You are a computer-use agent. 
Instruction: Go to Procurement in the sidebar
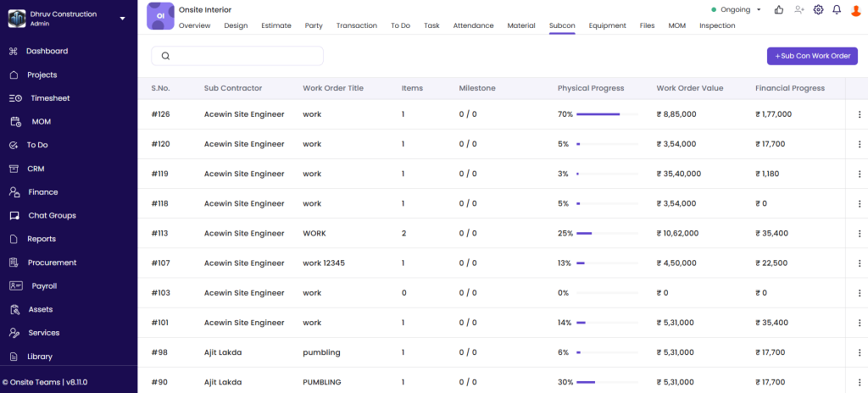(x=52, y=263)
